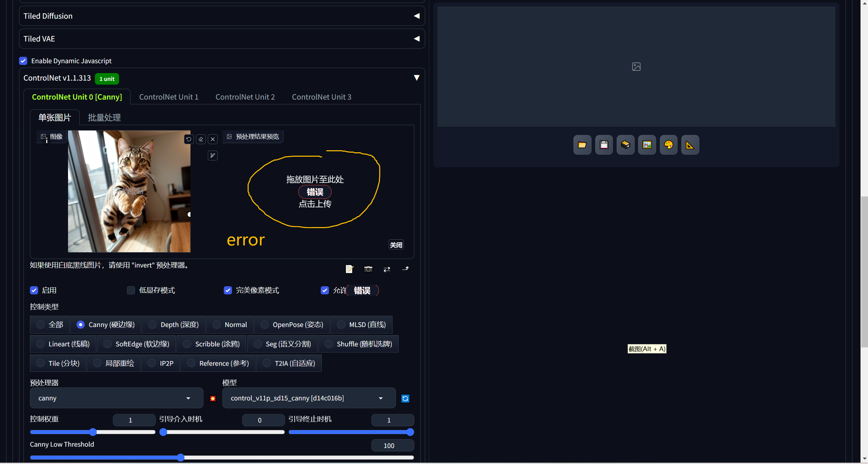Switch to ControlNet Unit 1 tab
This screenshot has height=464, width=868.
[169, 97]
